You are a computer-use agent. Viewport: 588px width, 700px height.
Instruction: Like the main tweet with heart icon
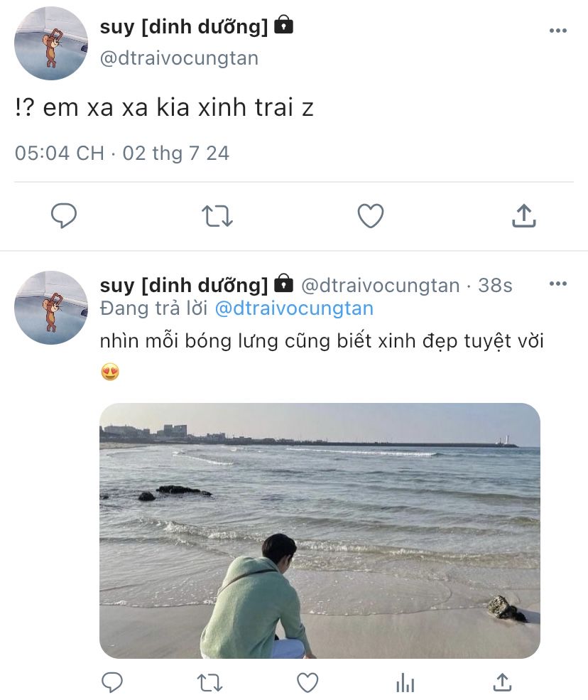[371, 215]
